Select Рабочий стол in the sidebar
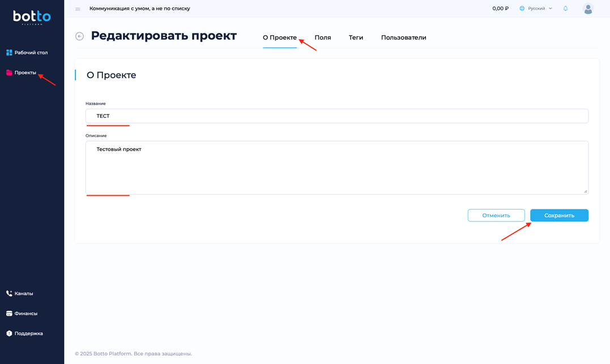This screenshot has width=610, height=364. click(x=27, y=52)
